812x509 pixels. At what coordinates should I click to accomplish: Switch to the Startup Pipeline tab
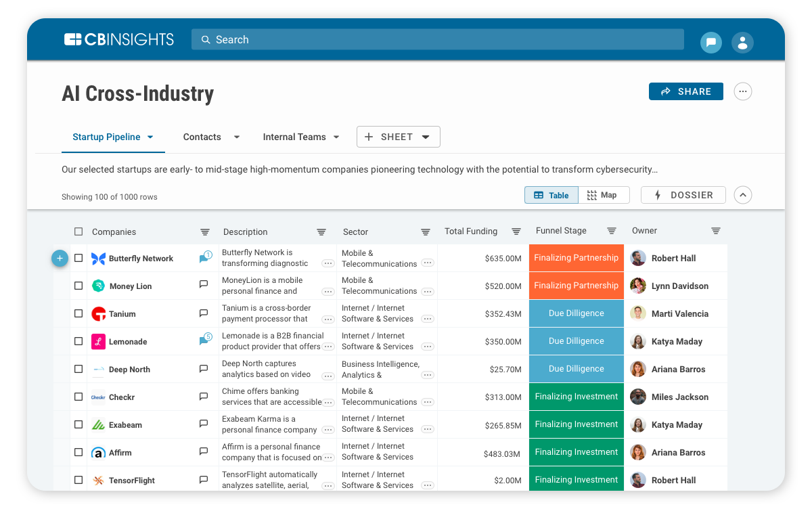[106, 137]
